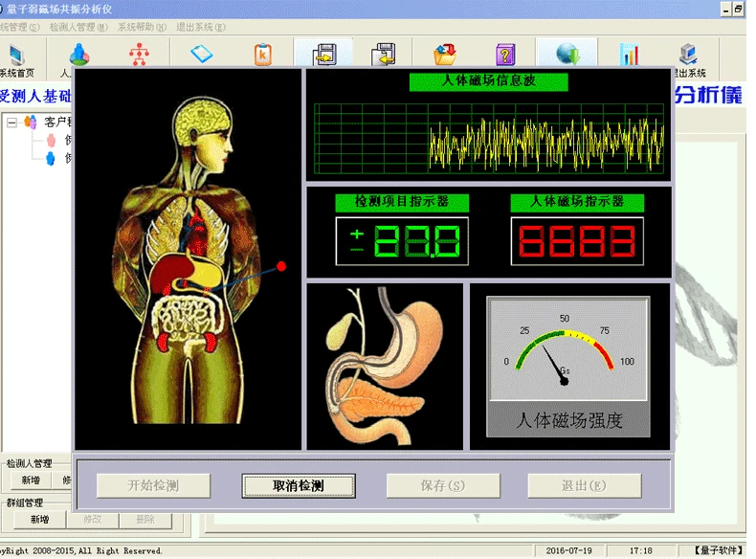Click the 检测项目指示器 green label
Screen dimensions: 756x559
click(x=402, y=203)
